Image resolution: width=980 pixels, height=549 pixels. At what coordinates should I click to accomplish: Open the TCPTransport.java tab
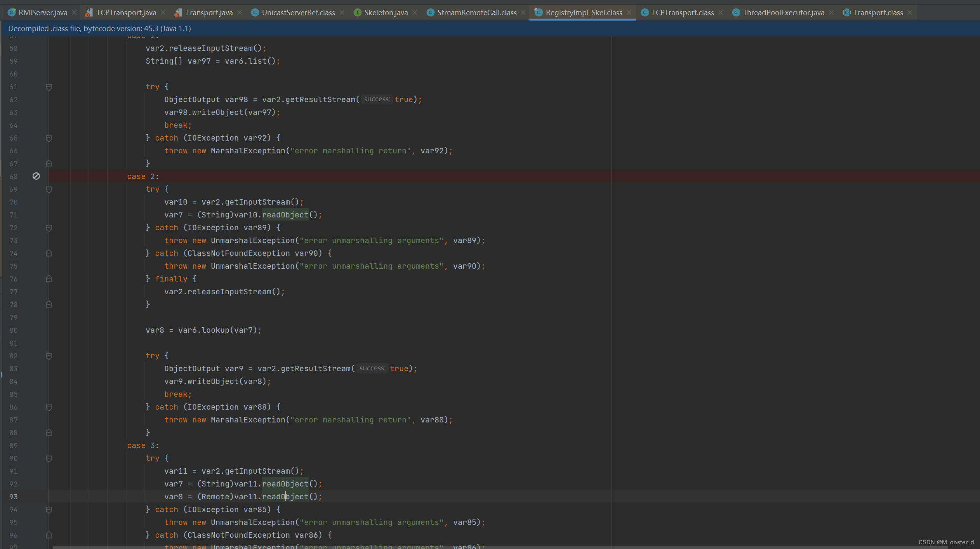click(126, 12)
